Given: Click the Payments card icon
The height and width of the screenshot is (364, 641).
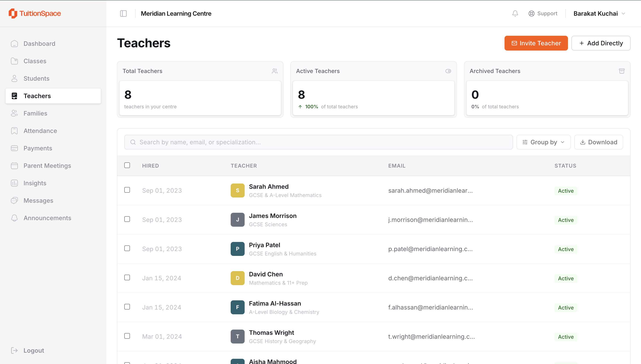Looking at the screenshot, I should point(15,148).
